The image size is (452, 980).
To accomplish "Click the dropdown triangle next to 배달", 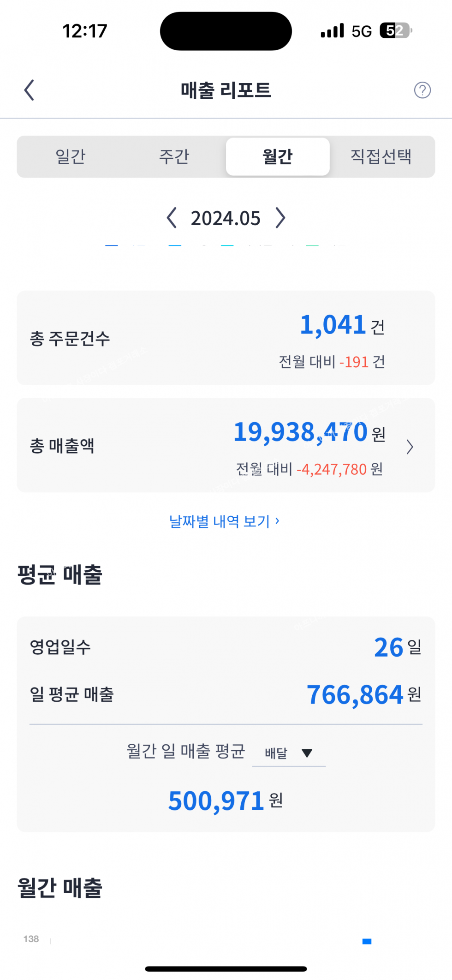I will pyautogui.click(x=307, y=753).
